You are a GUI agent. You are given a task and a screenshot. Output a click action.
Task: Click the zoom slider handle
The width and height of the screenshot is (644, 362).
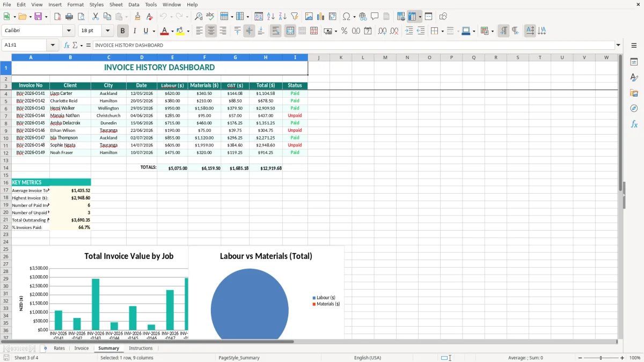601,358
